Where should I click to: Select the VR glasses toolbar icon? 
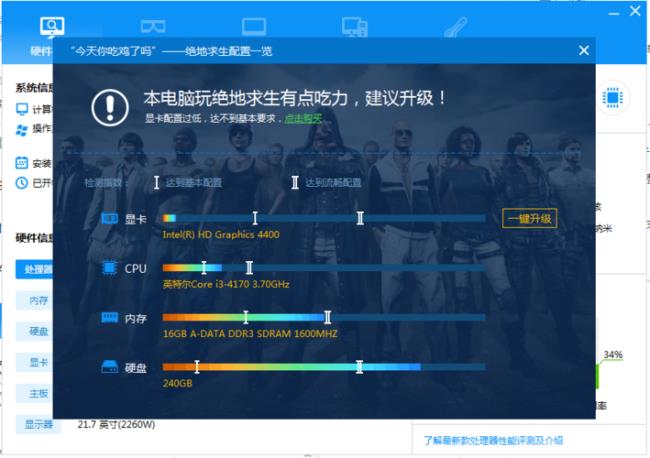[153, 27]
